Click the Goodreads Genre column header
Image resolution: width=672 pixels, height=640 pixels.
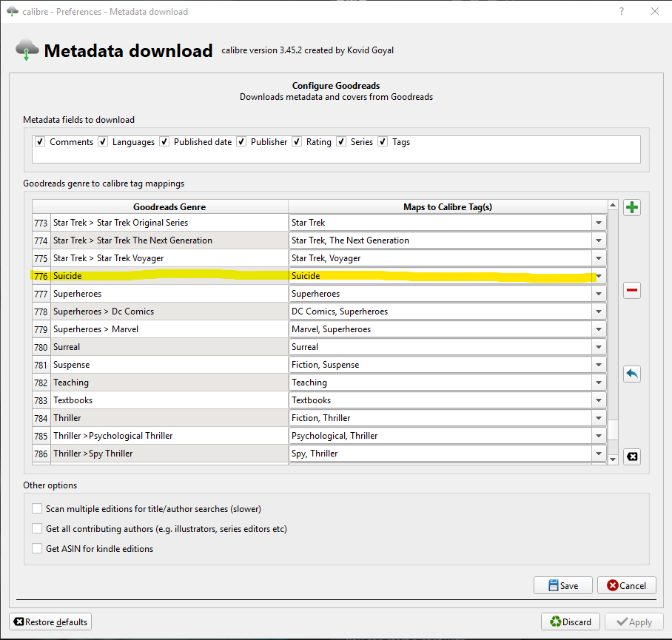point(169,207)
